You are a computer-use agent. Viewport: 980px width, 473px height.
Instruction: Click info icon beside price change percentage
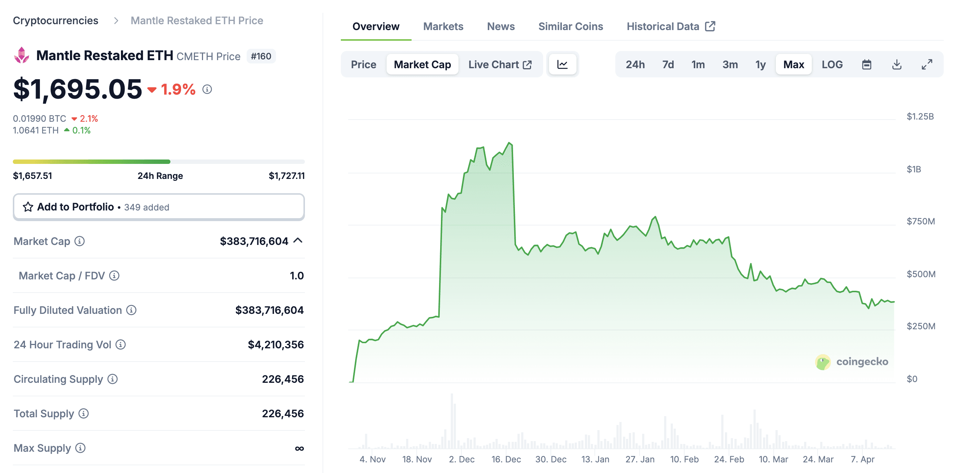(207, 89)
